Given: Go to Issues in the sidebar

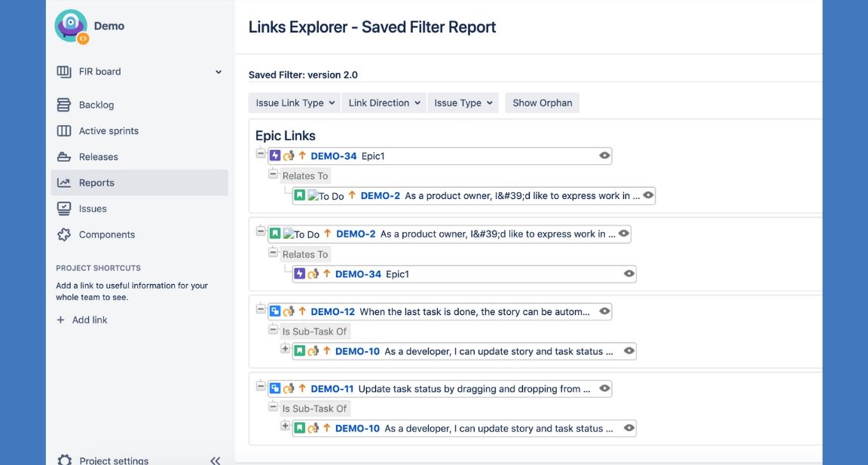Looking at the screenshot, I should (x=93, y=209).
